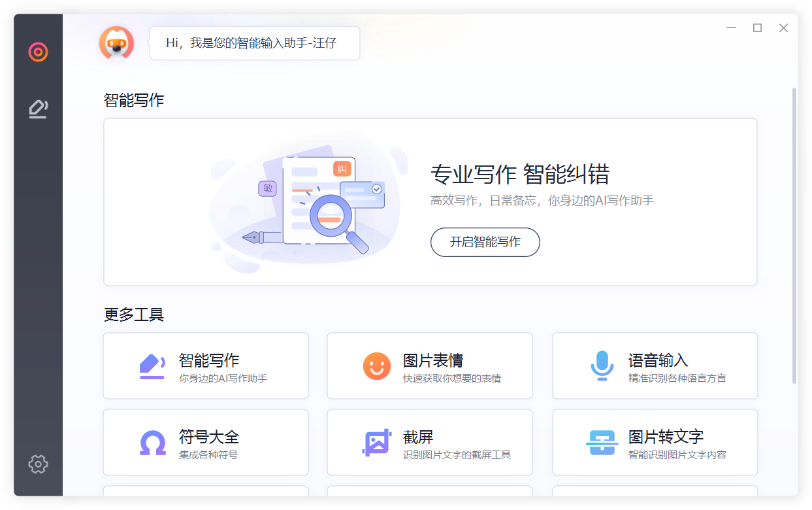
Task: Click text 识别图片文字的截屏工具
Action: pyautogui.click(x=457, y=455)
